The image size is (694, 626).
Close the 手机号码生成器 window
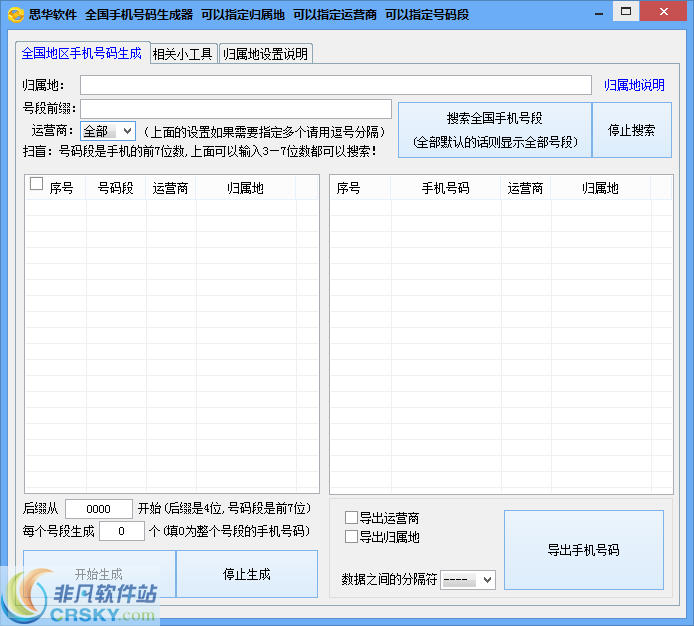click(x=663, y=12)
